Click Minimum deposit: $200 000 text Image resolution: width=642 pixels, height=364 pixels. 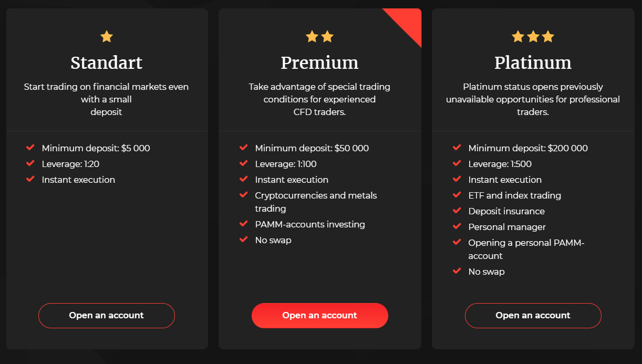pyautogui.click(x=528, y=148)
